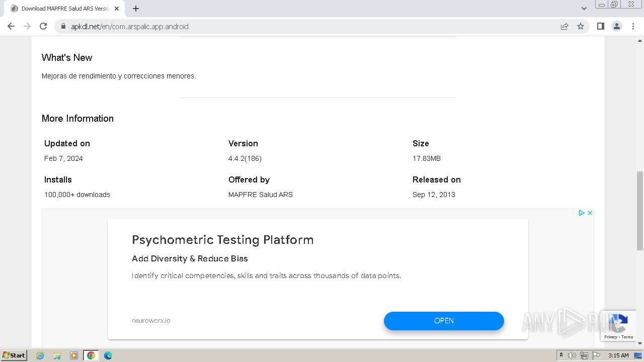The height and width of the screenshot is (362, 644).
Task: Switch to Chrome in the taskbar
Action: pyautogui.click(x=91, y=355)
